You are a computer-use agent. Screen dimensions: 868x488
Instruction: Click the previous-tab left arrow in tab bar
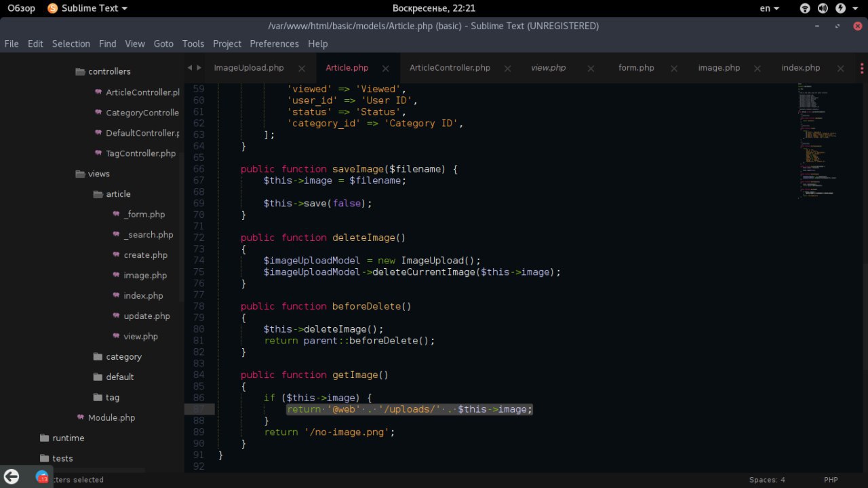coord(190,67)
